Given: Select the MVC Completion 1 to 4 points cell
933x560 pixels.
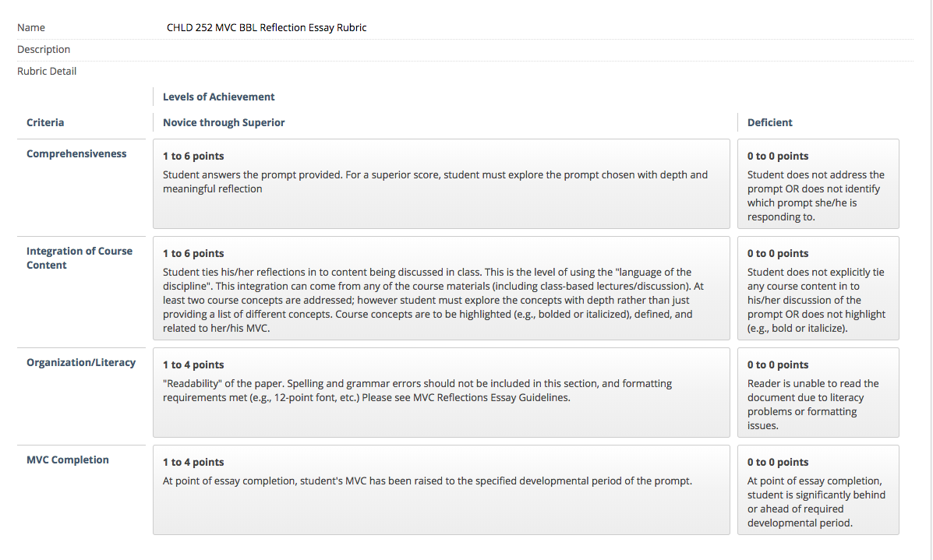Looking at the screenshot, I should click(x=441, y=490).
